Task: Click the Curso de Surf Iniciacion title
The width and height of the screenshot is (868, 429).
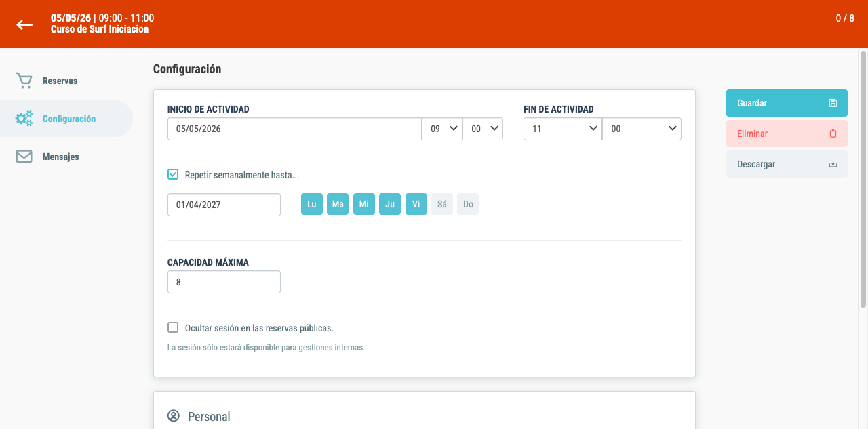Action: [100, 29]
